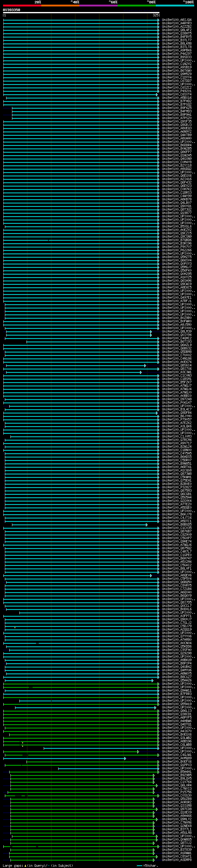The height and width of the screenshot is (868, 197).
Task: Click hit label UniRef100_P62266
Action: [176, 250]
